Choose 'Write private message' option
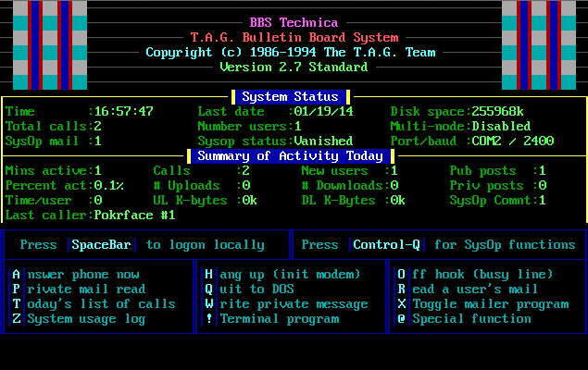 click(x=285, y=304)
